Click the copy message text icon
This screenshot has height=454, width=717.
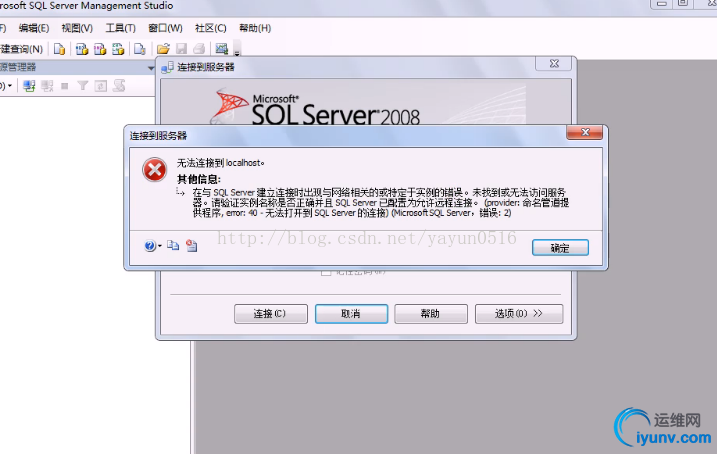(173, 246)
